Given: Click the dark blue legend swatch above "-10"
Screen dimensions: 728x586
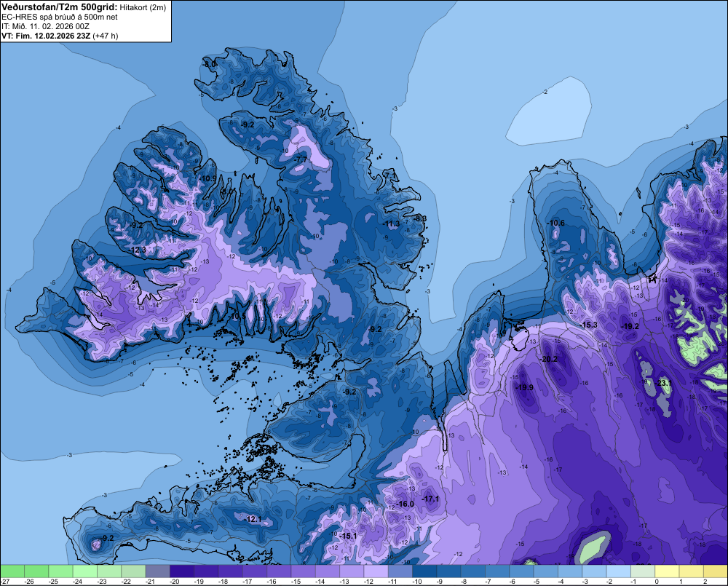Looking at the screenshot, I should (x=424, y=571).
